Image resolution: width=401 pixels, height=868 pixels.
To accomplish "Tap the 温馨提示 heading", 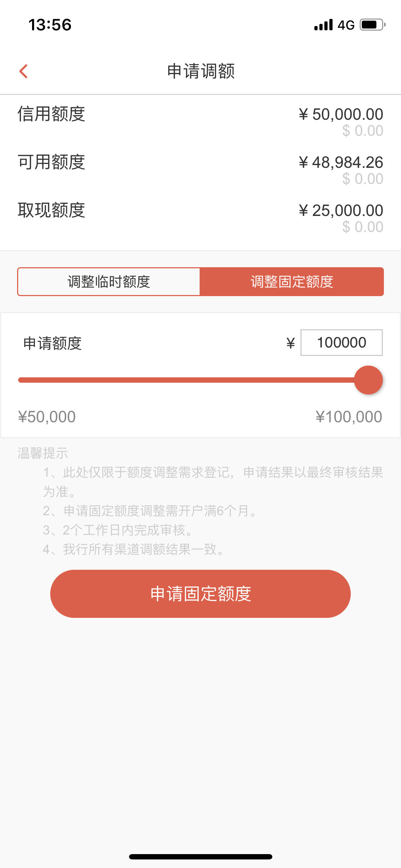I will [x=43, y=453].
